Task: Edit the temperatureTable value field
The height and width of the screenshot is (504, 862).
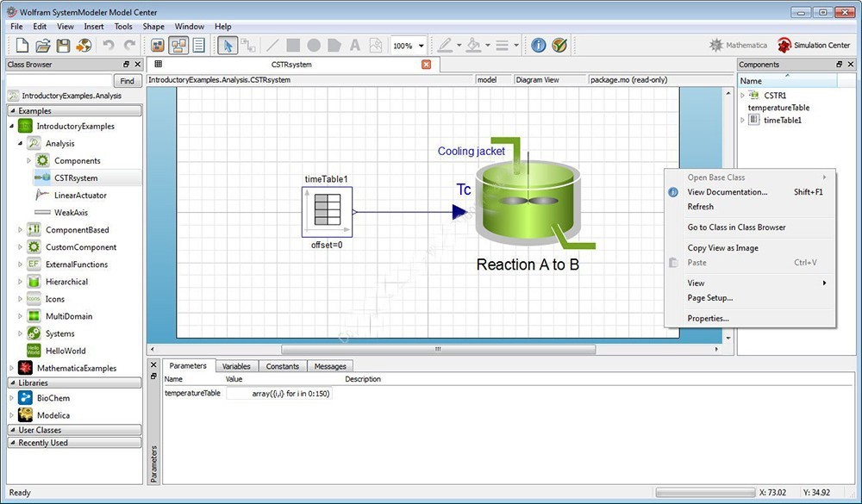Action: click(278, 394)
